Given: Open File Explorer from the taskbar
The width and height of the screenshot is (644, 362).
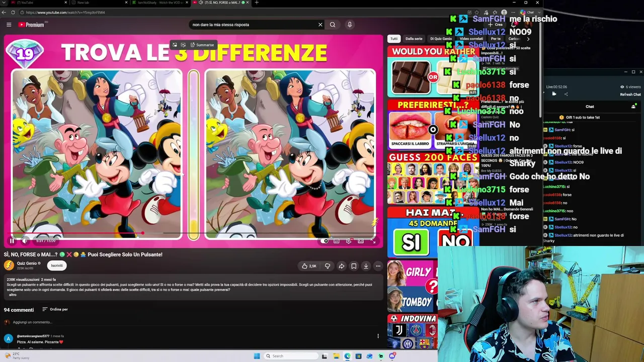Looking at the screenshot, I should click(336, 356).
